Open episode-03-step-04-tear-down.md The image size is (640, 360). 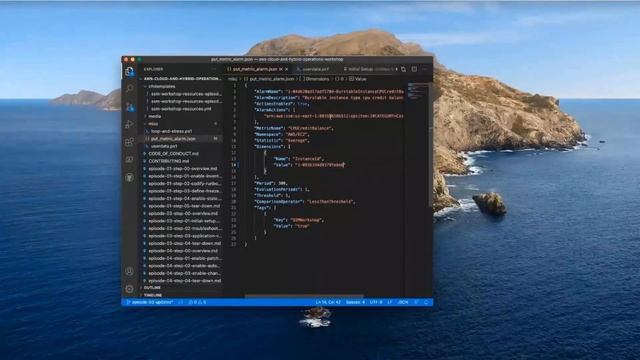pyautogui.click(x=184, y=243)
